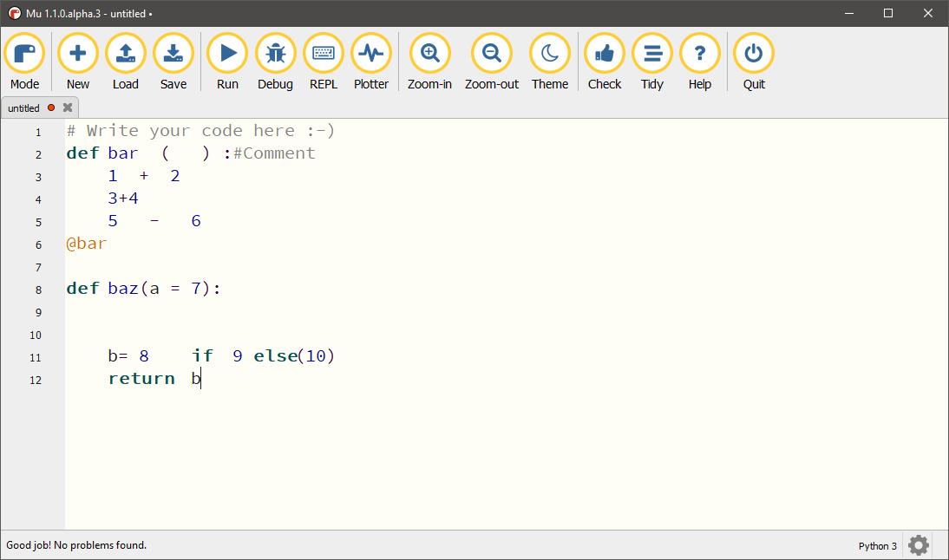Save the untitled script
The height and width of the screenshot is (560, 949).
[x=173, y=54]
